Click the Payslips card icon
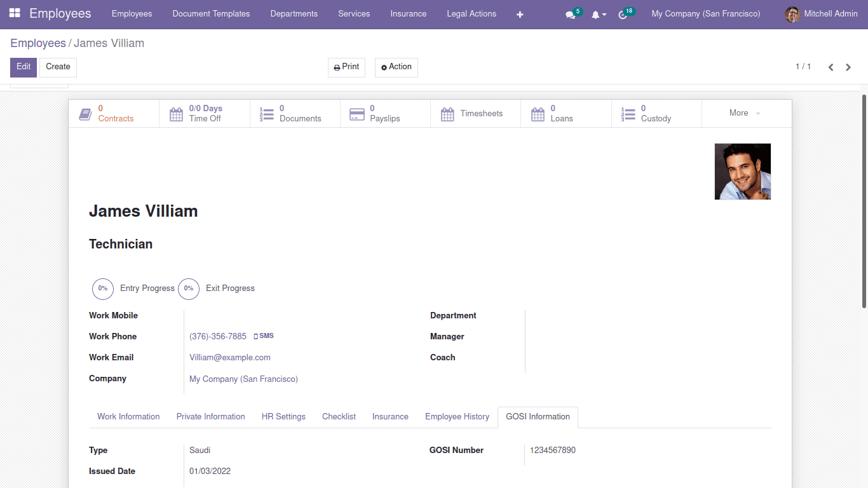 (357, 112)
